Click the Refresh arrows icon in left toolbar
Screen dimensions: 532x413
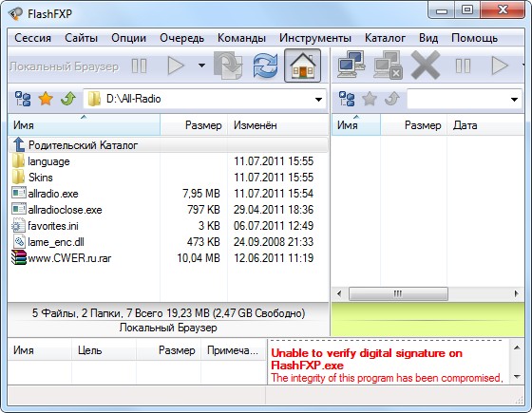tap(265, 66)
